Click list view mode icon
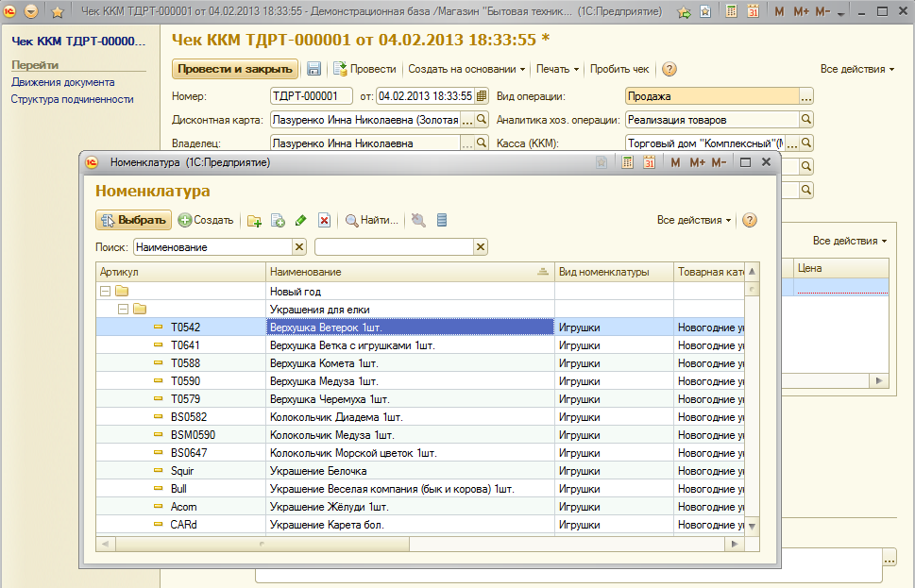This screenshot has width=915, height=588. [442, 220]
